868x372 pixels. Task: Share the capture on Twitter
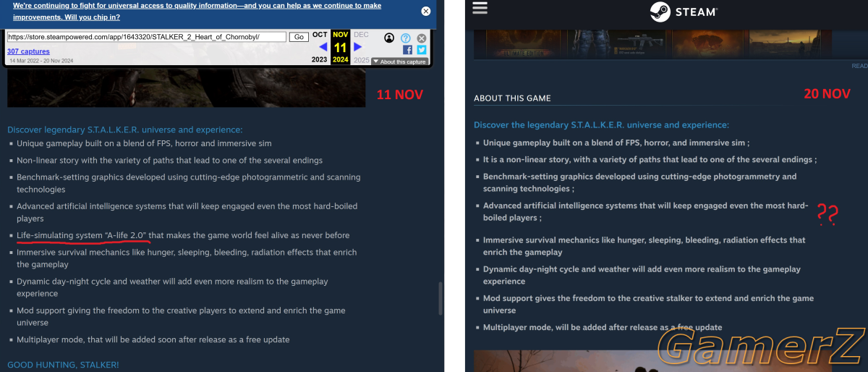pyautogui.click(x=422, y=50)
